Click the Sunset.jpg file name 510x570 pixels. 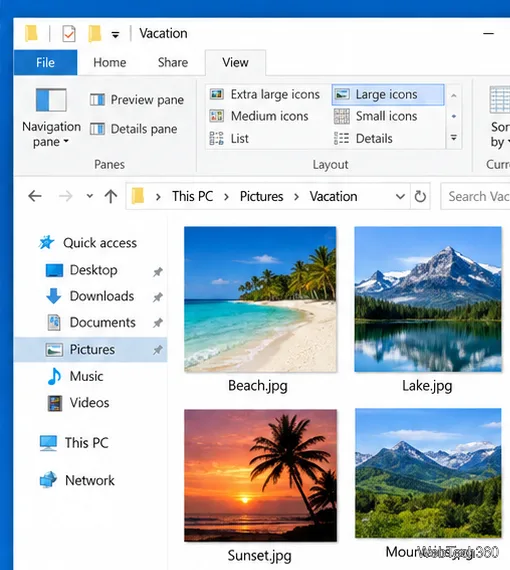(260, 555)
